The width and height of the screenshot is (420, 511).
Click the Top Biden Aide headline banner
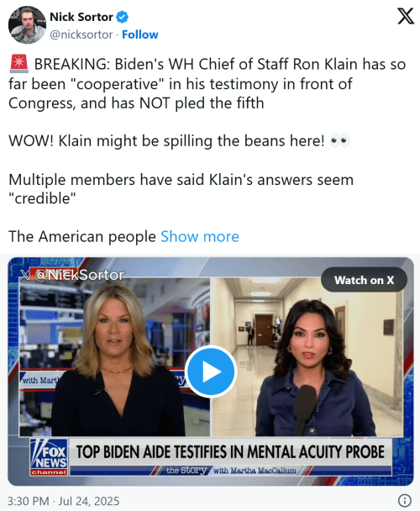coord(230,452)
